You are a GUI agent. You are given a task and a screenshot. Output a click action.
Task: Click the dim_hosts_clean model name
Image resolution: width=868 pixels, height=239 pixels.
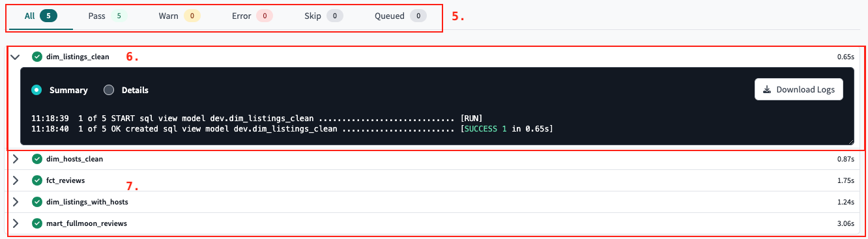coord(74,159)
